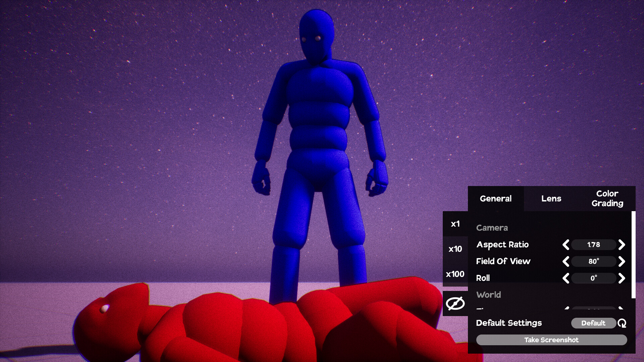Switch to the Lens tab
Screen dimensions: 644x362
pos(551,198)
